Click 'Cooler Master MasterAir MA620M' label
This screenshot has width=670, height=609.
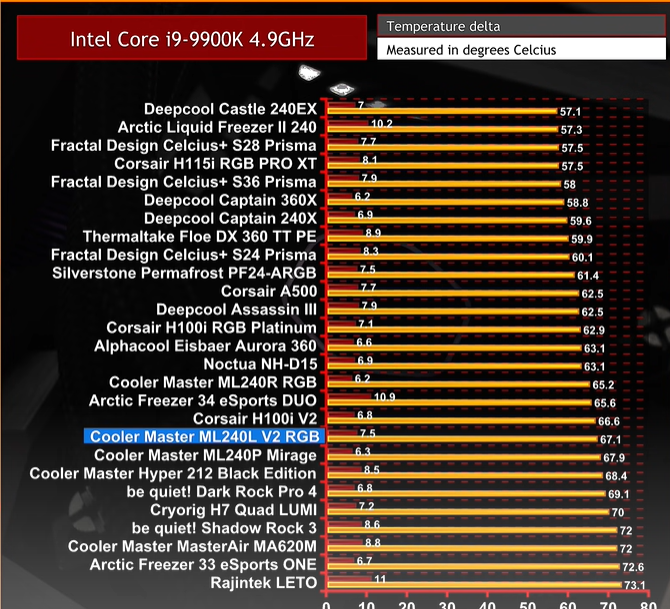pos(192,547)
